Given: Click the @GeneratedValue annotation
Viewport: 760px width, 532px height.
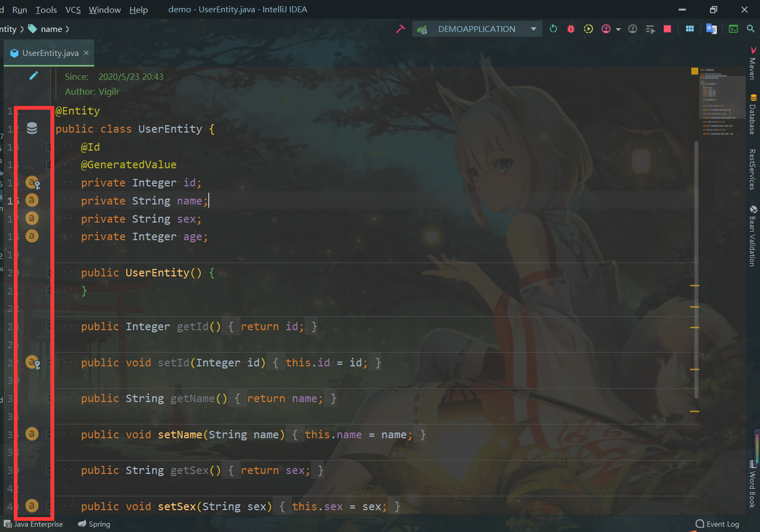Looking at the screenshot, I should coord(129,165).
